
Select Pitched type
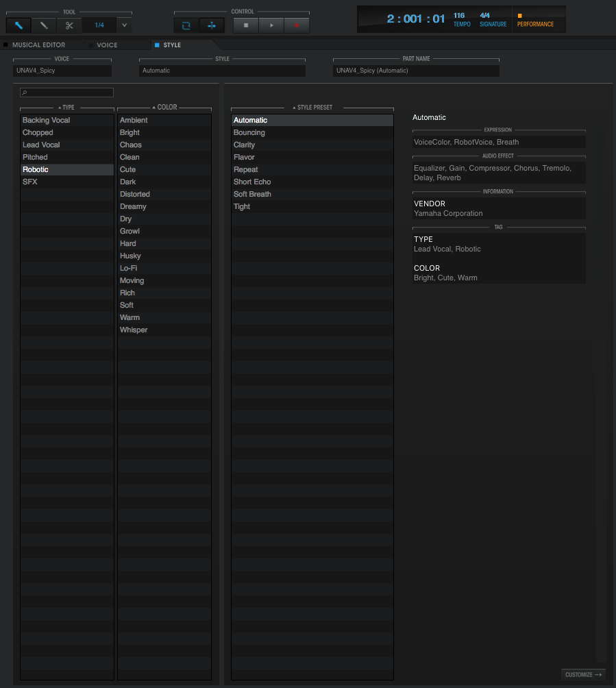pos(67,157)
